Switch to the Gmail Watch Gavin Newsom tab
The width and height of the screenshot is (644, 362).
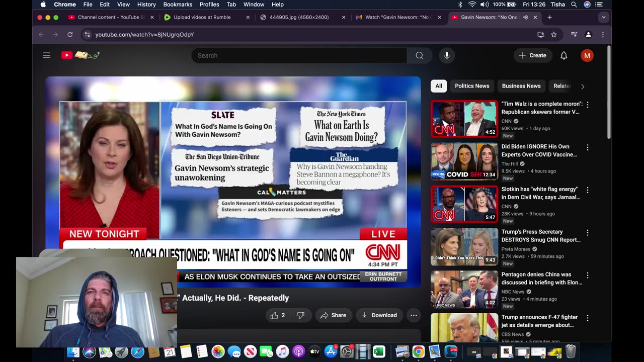(398, 17)
